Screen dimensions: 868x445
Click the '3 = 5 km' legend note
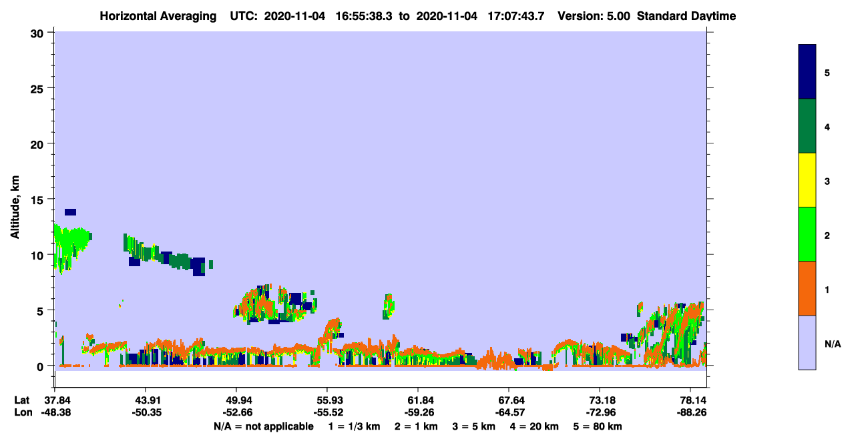(x=473, y=426)
